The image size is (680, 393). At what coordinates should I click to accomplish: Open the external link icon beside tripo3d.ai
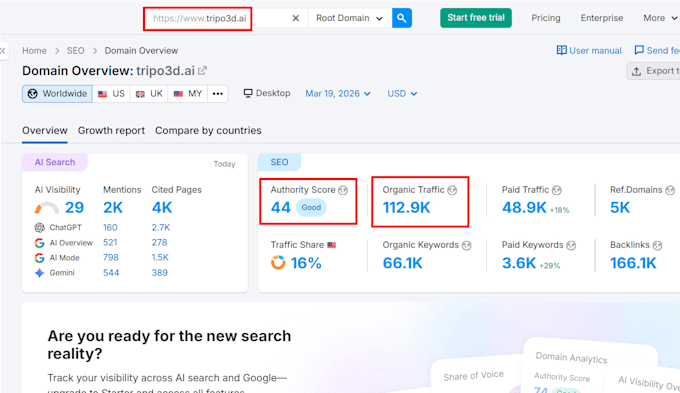click(x=203, y=70)
